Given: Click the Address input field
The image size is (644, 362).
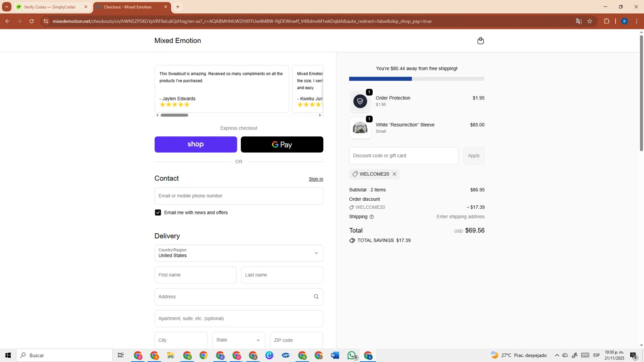Looking at the screenshot, I should pyautogui.click(x=239, y=297).
